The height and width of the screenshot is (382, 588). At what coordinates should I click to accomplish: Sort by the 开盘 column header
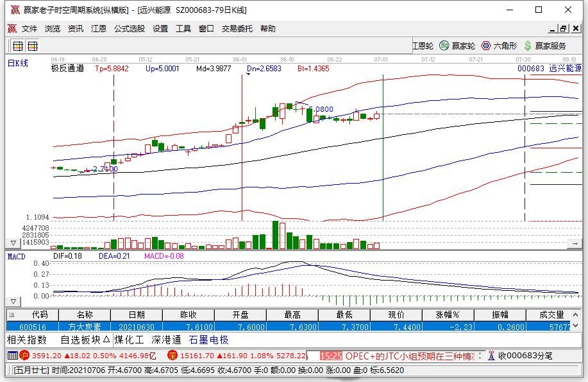tap(240, 315)
